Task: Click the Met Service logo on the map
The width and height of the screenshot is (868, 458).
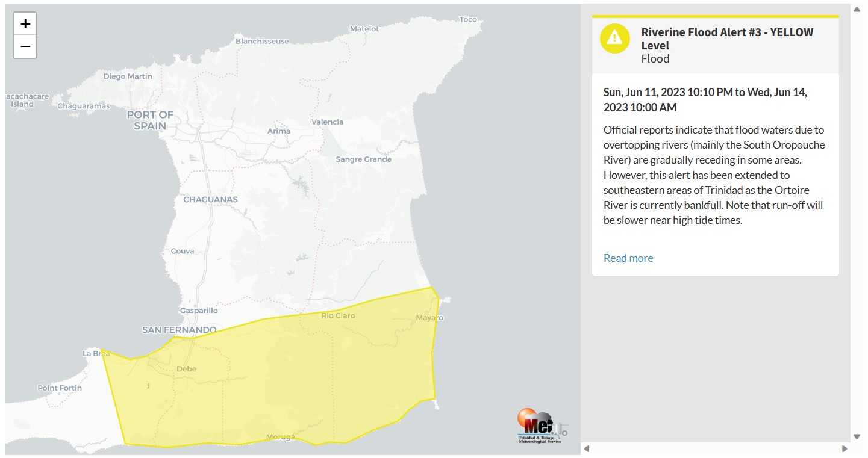Action: [542, 426]
